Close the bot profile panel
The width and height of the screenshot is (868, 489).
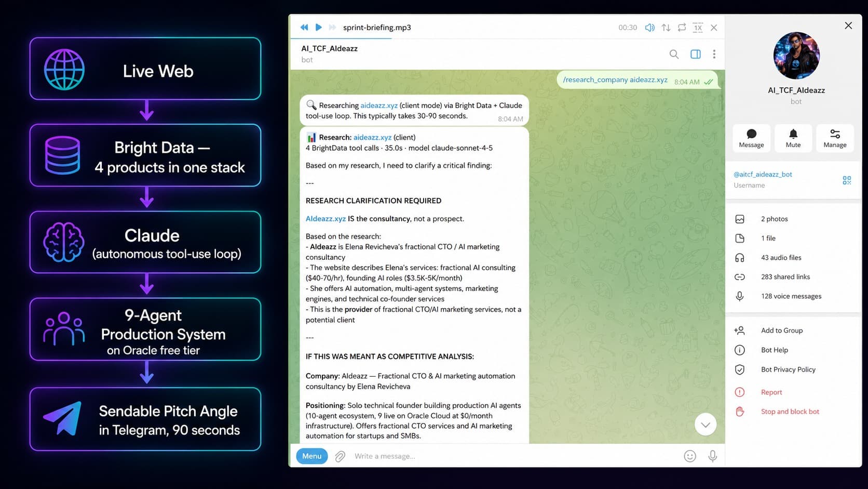coord(848,25)
